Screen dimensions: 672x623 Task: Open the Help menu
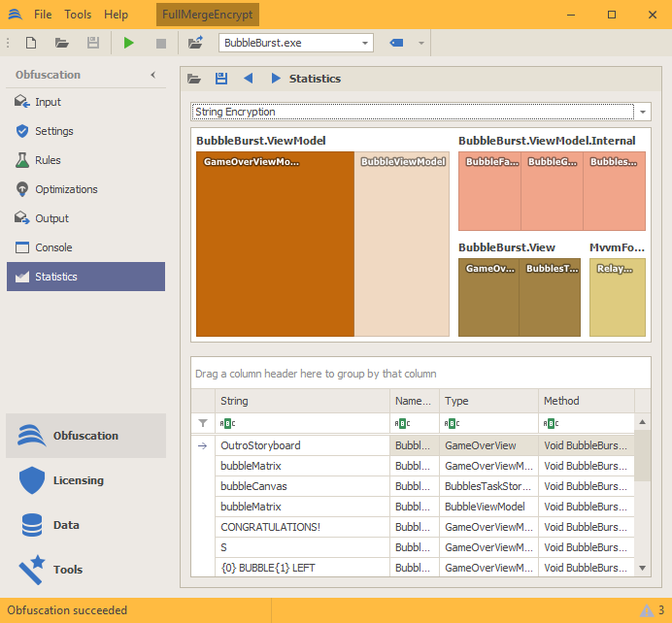(x=116, y=15)
